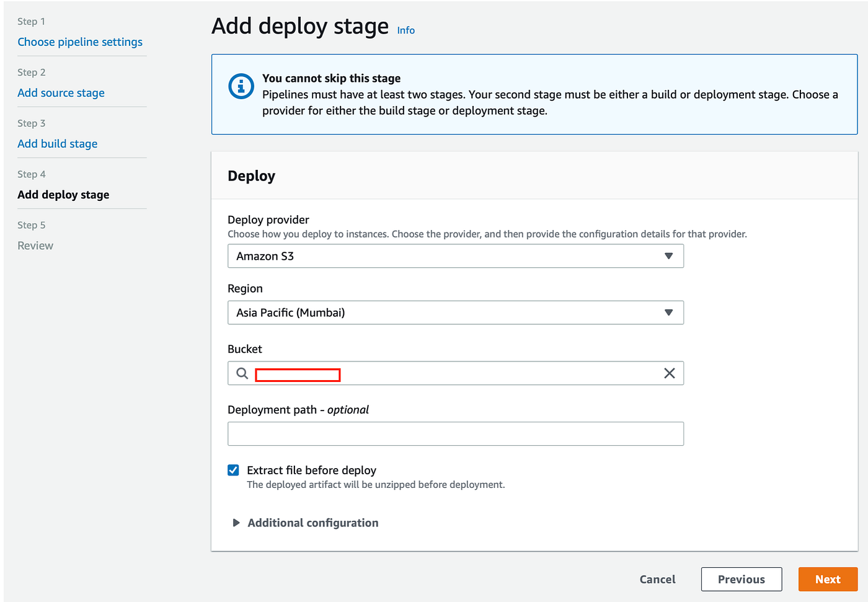Go to the Add source stage step
The height and width of the screenshot is (602, 868).
point(61,92)
